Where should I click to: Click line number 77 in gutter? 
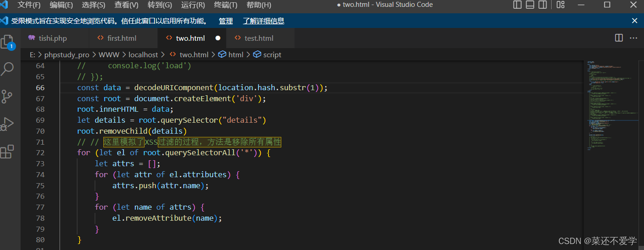click(40, 207)
